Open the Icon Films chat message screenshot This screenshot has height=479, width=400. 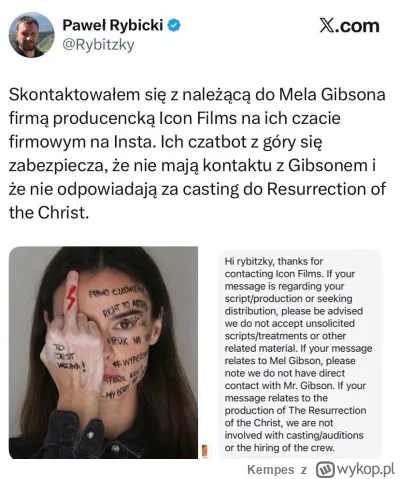(300, 354)
